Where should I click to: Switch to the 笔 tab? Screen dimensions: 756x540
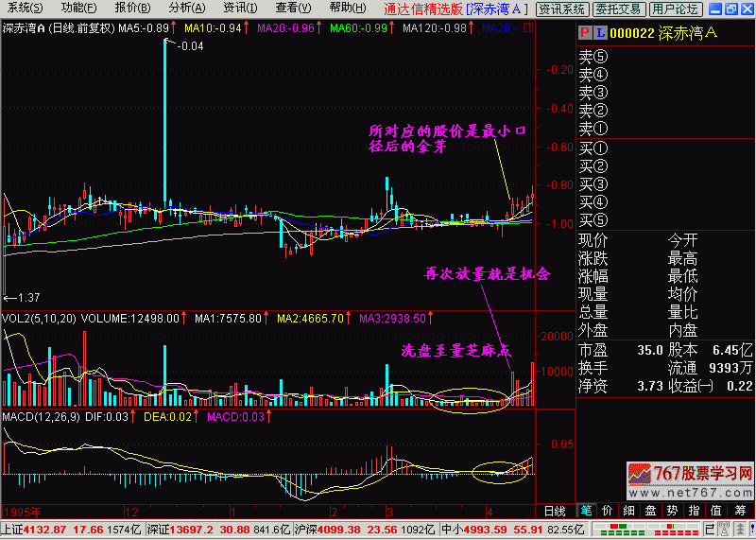(588, 511)
